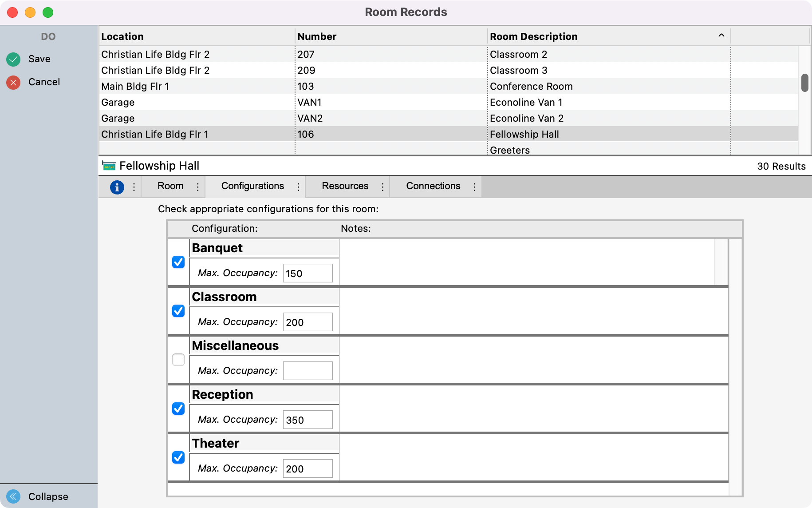This screenshot has width=812, height=508.
Task: Uncheck the Banquet configuration checkbox
Action: [178, 262]
